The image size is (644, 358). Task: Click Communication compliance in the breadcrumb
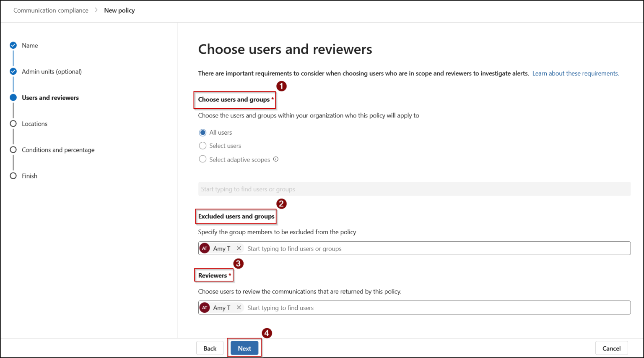[51, 10]
